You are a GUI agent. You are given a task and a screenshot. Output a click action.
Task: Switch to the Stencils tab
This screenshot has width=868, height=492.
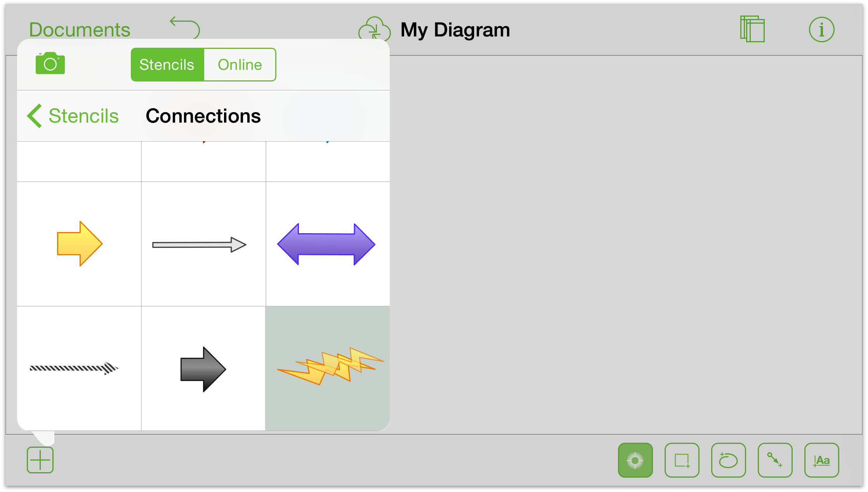pyautogui.click(x=166, y=64)
